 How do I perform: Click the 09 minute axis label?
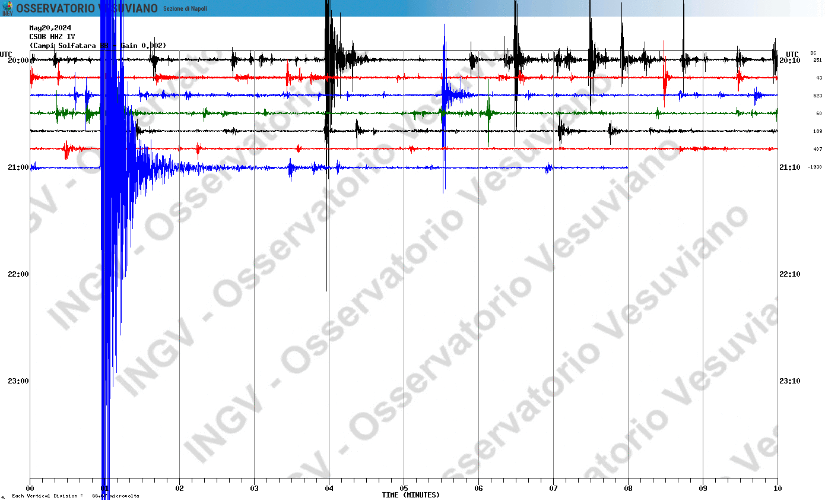tap(703, 489)
